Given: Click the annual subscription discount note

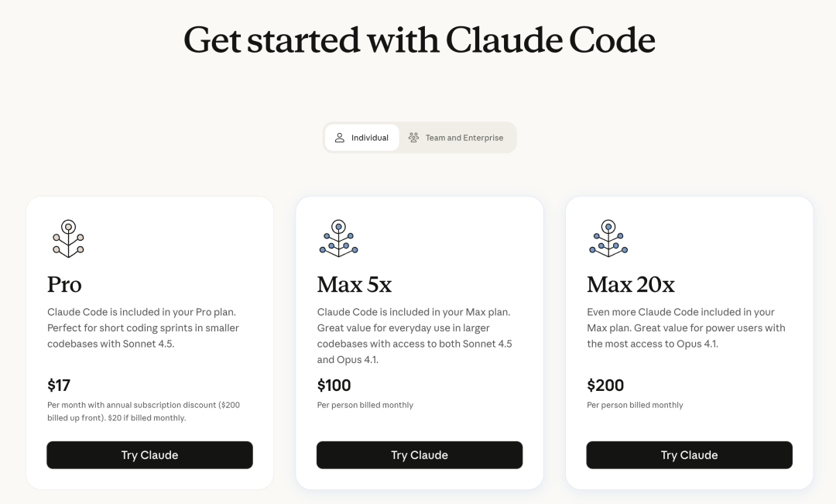Looking at the screenshot, I should tap(149, 411).
